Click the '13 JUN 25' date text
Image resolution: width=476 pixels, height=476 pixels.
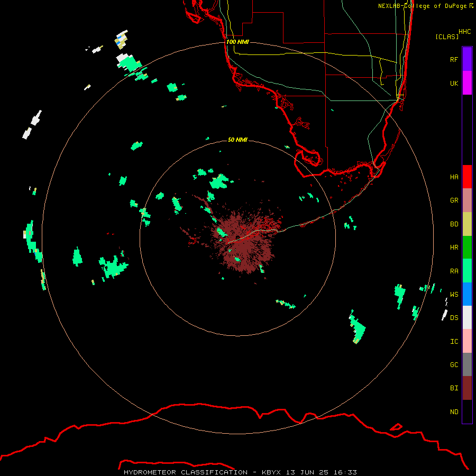(307, 472)
